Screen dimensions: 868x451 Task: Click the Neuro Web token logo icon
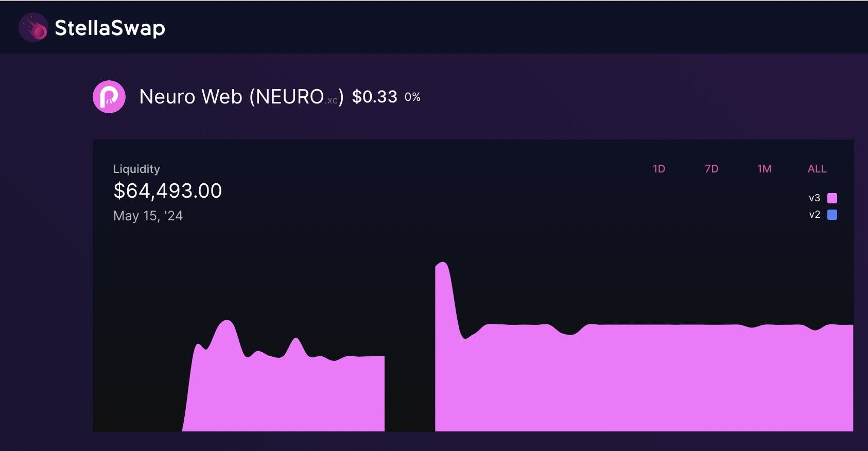point(109,97)
